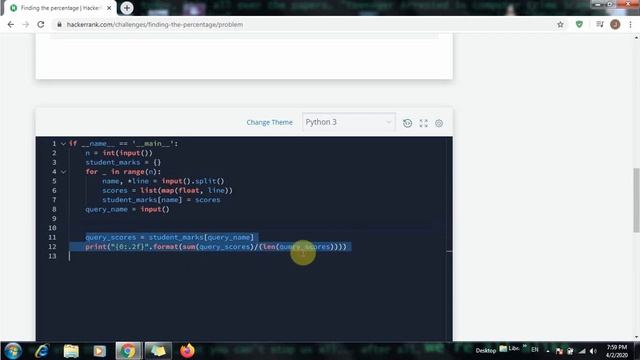This screenshot has height=360, width=640.
Task: Click the address bar URL
Action: click(155, 24)
